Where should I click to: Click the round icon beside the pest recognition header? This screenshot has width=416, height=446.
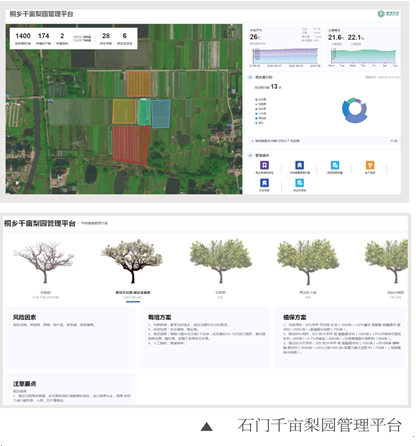250,77
